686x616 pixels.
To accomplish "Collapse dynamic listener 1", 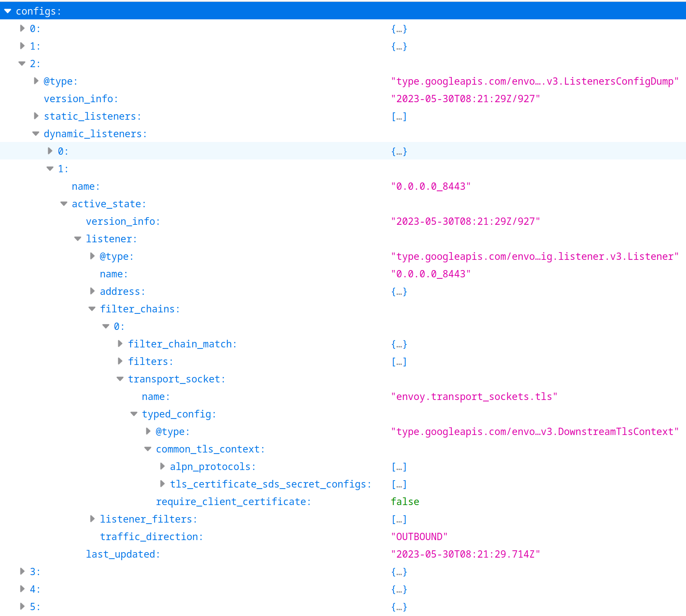I will [x=50, y=168].
